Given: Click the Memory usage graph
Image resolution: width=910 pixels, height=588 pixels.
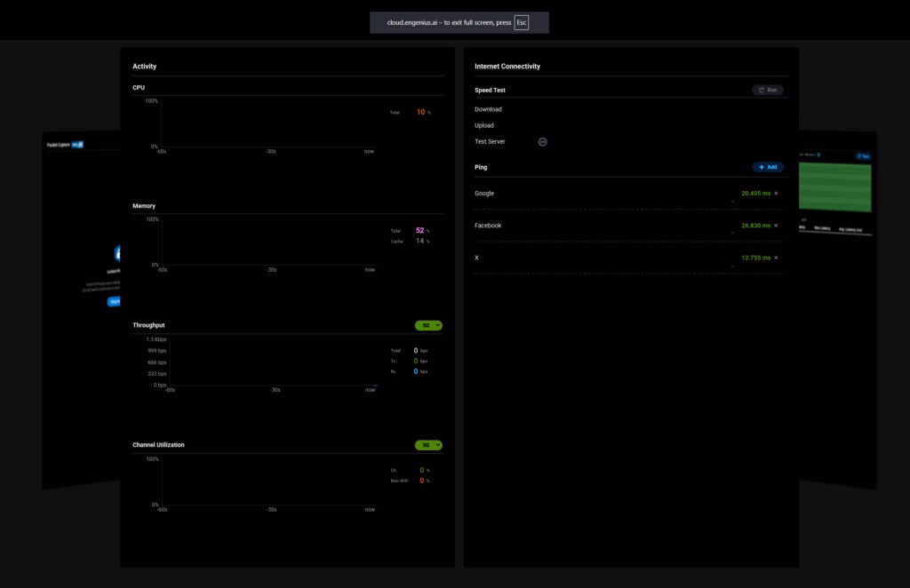Looking at the screenshot, I should point(267,242).
